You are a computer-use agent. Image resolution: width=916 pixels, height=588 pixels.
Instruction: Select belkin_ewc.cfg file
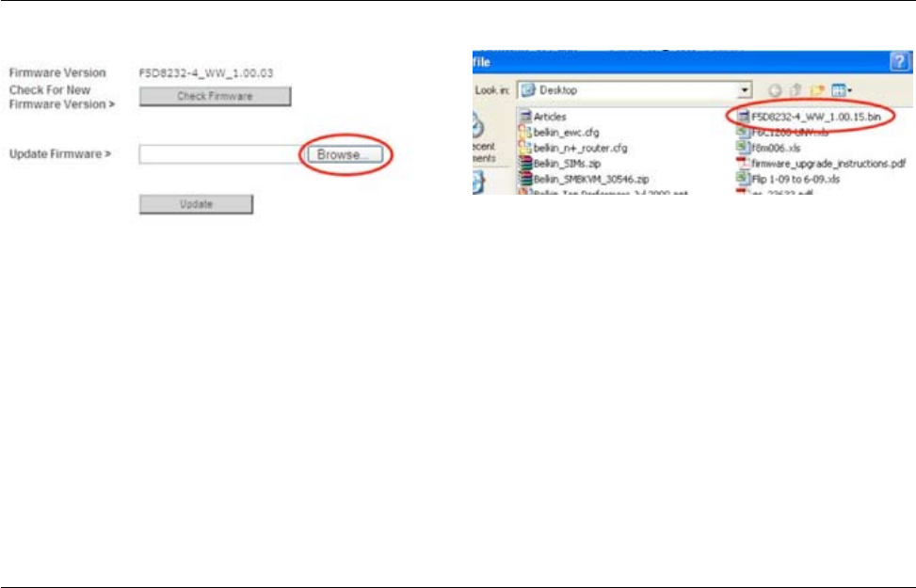[559, 133]
